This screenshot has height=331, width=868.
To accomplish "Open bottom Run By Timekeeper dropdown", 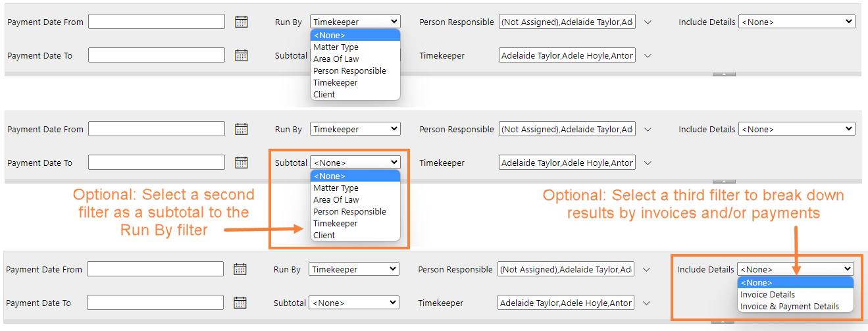I will 354,269.
